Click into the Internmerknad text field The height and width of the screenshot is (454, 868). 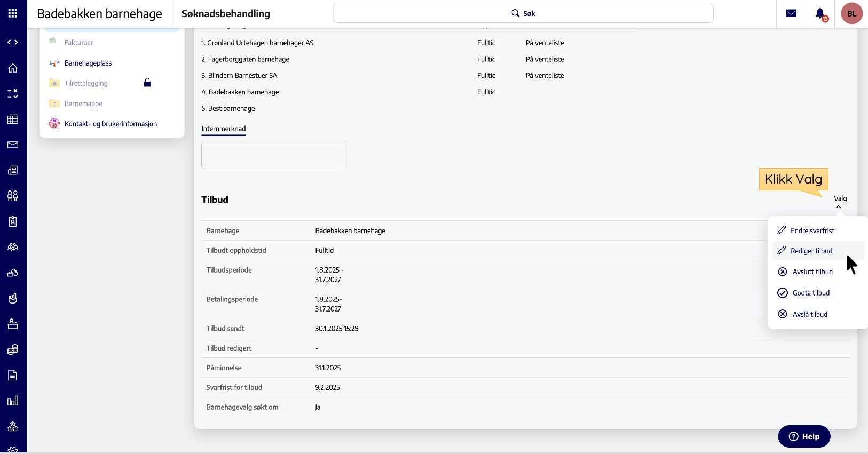[x=274, y=155]
